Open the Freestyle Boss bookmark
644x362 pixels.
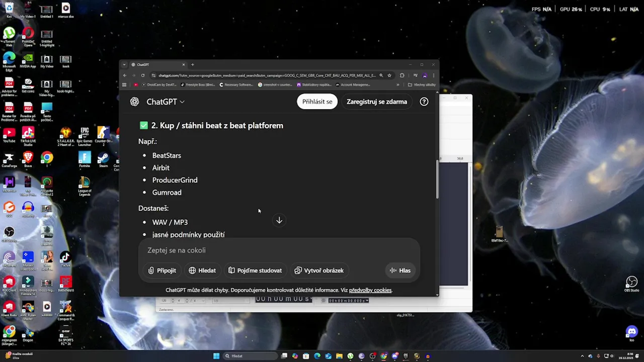198,84
